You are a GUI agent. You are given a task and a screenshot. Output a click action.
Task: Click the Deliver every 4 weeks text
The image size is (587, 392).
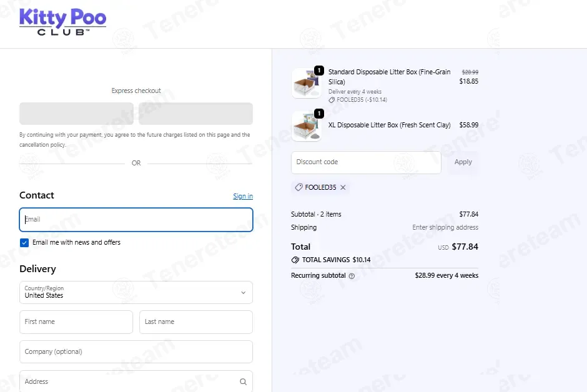[x=355, y=92]
